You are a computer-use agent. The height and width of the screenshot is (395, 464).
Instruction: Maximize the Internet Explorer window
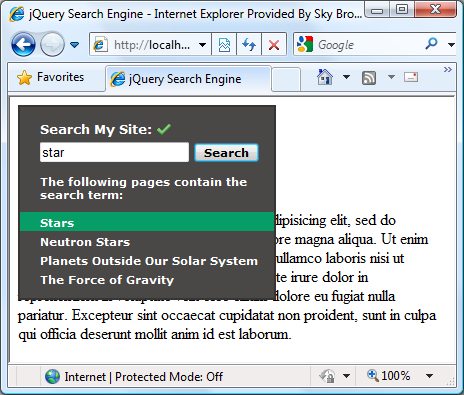(402, 10)
